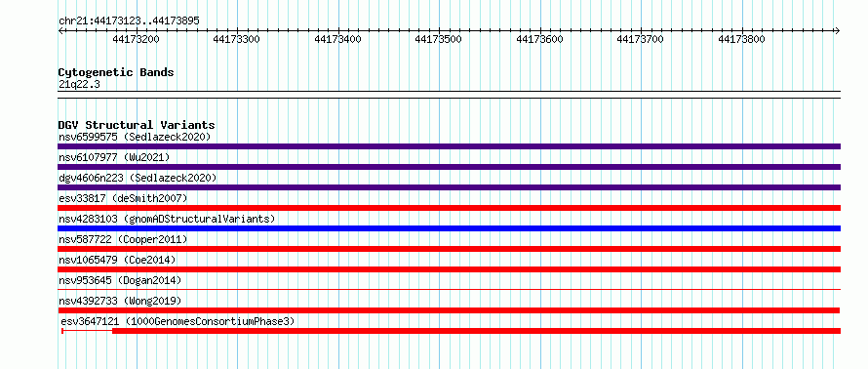
Task: Click the 44173200 ruler position
Action: (136, 39)
